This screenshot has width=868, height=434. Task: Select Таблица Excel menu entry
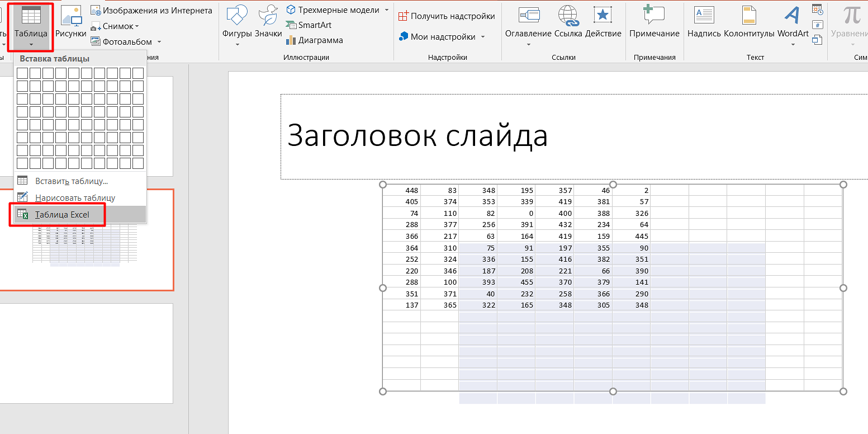pos(80,215)
